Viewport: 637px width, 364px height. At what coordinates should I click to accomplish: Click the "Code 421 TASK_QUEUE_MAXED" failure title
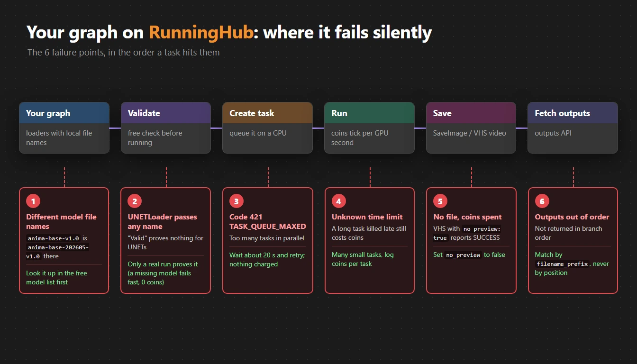[x=268, y=221]
